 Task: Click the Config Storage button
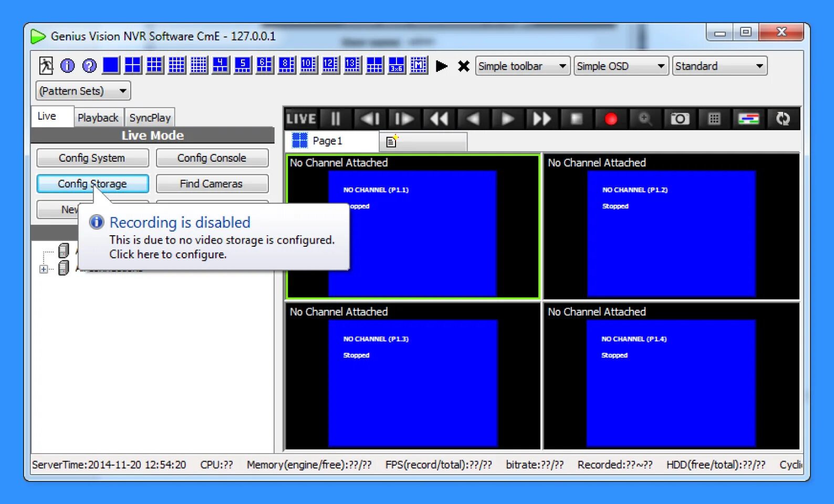[x=92, y=184]
